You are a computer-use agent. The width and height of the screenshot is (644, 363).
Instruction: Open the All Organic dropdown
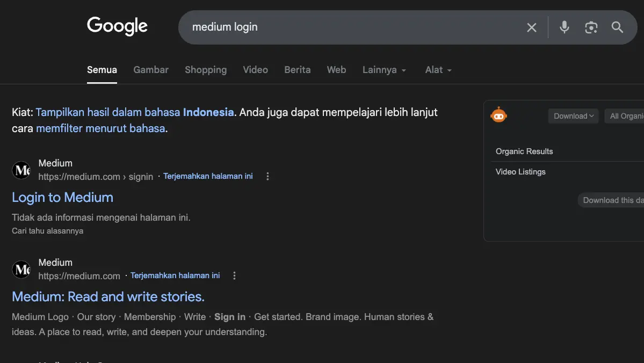click(624, 116)
